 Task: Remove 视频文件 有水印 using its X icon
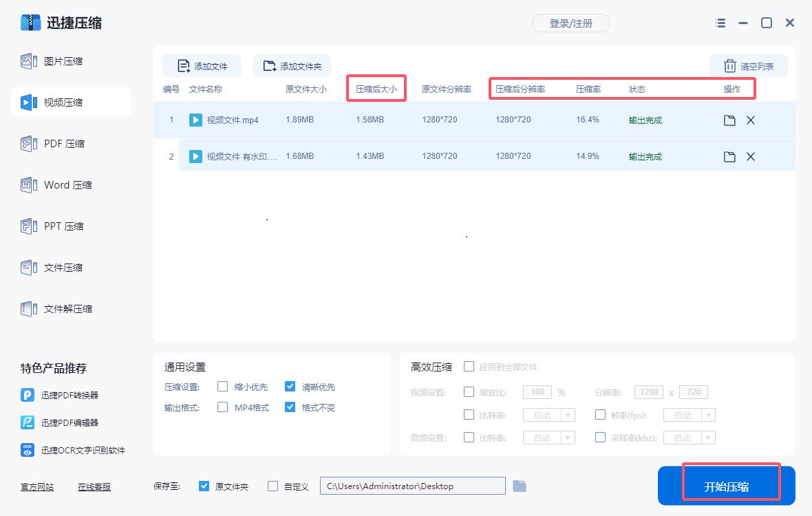[750, 156]
